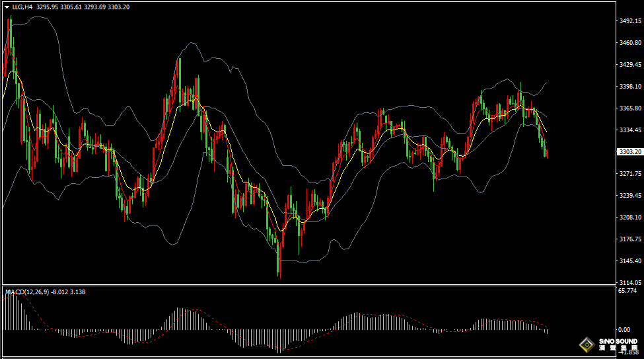The width and height of the screenshot is (644, 359).
Task: Click the lowest candlestick wick near 3114
Action: [x=279, y=271]
